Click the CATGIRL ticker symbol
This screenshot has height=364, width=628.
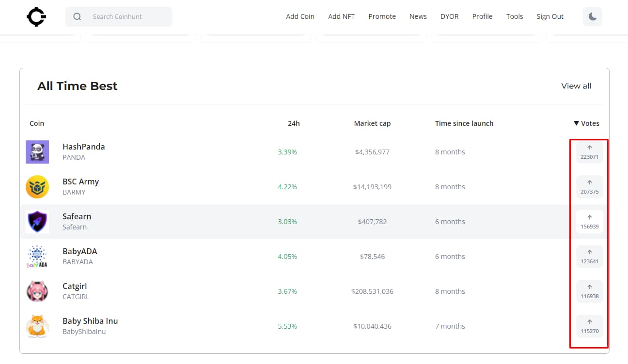click(76, 297)
